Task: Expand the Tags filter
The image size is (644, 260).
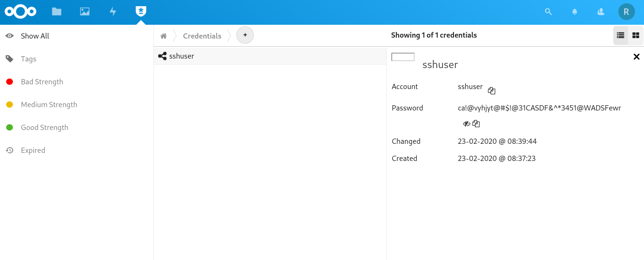Action: [x=29, y=59]
